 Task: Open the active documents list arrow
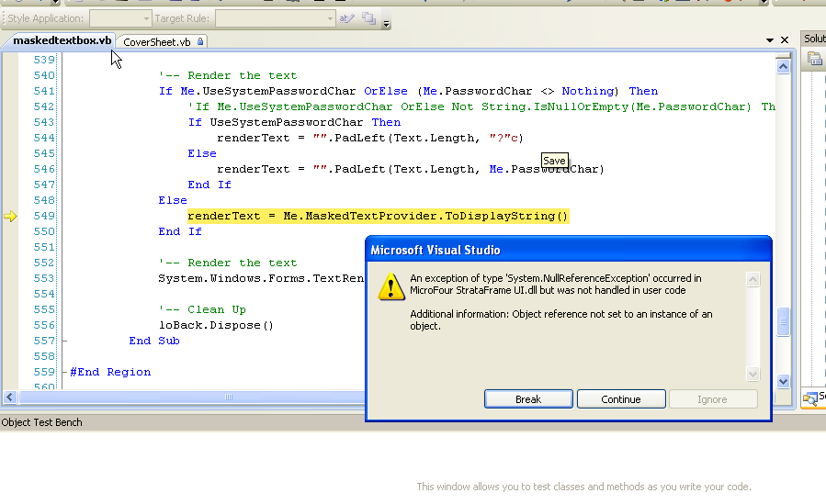coord(770,40)
